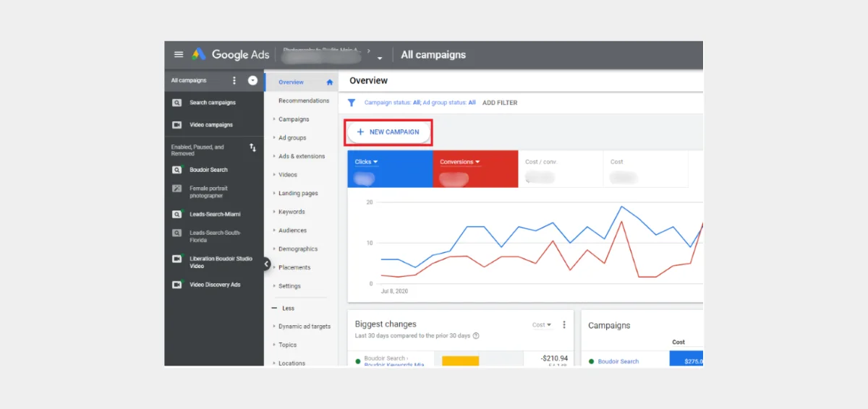868x409 pixels.
Task: Select Video campaigns in sidebar
Action: coord(211,125)
